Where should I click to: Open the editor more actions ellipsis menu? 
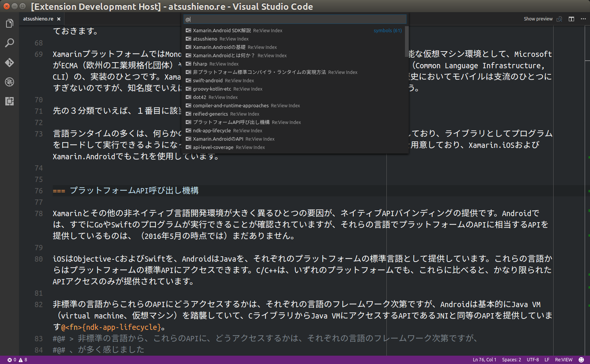click(x=583, y=19)
